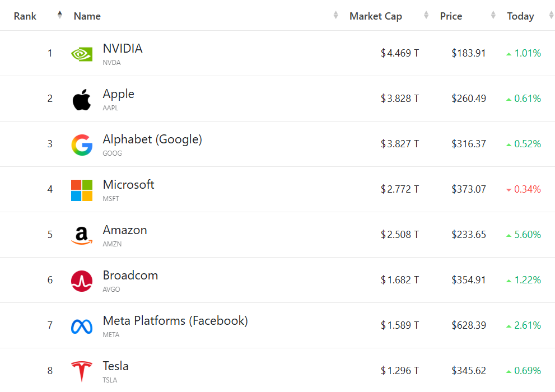Open the Microsoft company page
The width and height of the screenshot is (555, 392).
(128, 185)
